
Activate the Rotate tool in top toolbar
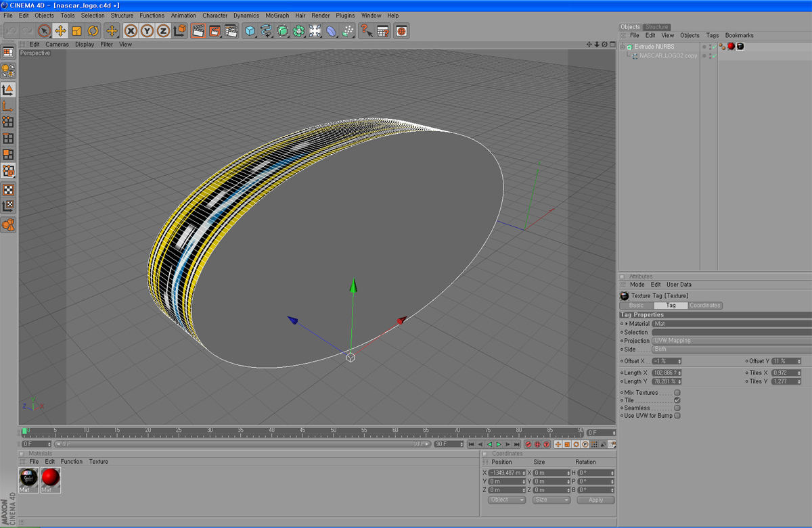point(93,30)
